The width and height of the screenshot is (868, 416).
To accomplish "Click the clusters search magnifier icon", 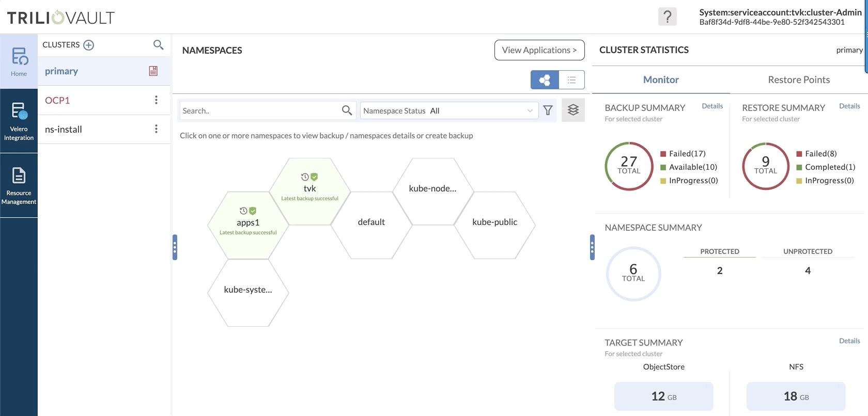I will pos(159,45).
